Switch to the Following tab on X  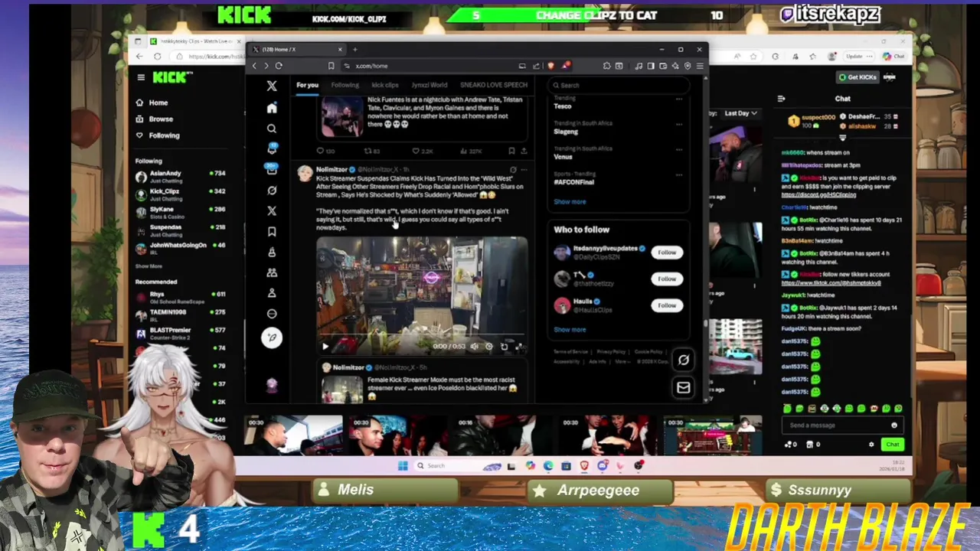[x=345, y=85]
